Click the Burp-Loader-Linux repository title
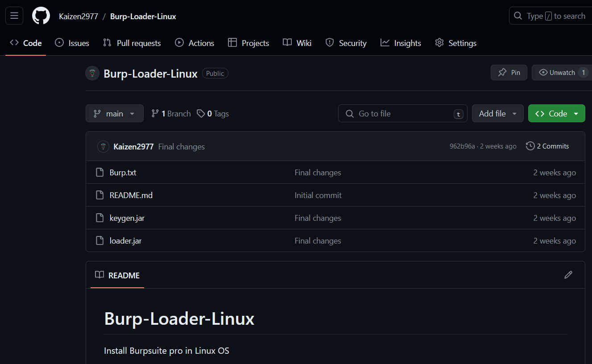The height and width of the screenshot is (364, 592). point(150,74)
